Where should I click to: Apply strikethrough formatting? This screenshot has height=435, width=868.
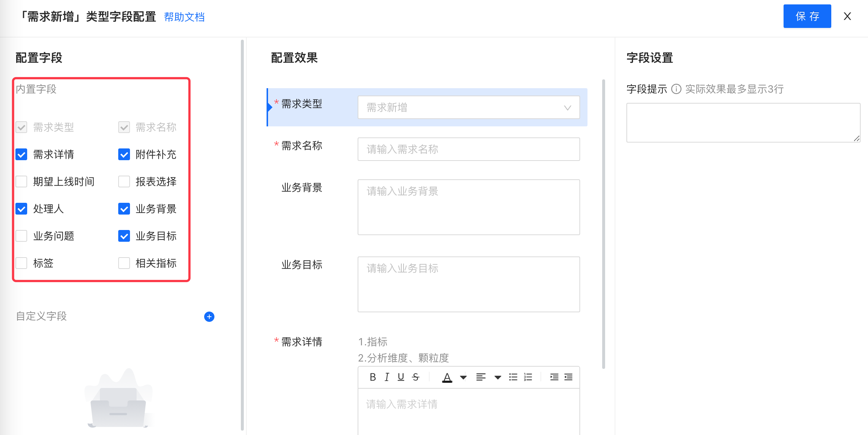click(x=416, y=377)
